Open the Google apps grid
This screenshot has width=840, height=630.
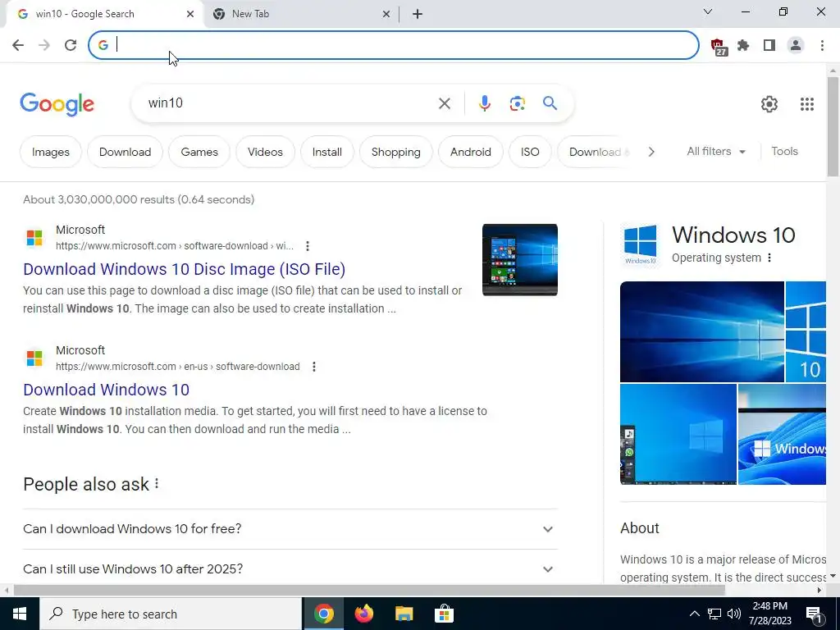807,104
